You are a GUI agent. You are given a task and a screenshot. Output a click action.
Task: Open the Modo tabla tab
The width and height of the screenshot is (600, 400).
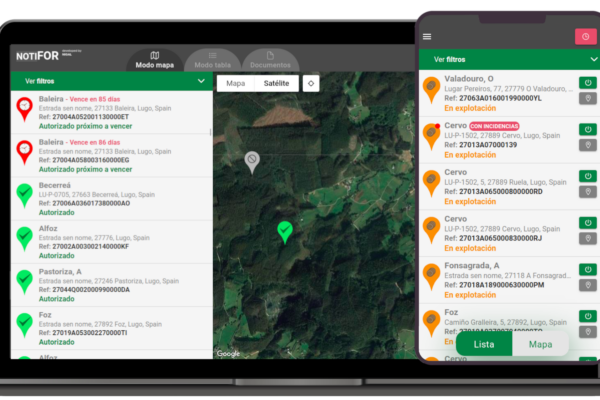(x=212, y=60)
